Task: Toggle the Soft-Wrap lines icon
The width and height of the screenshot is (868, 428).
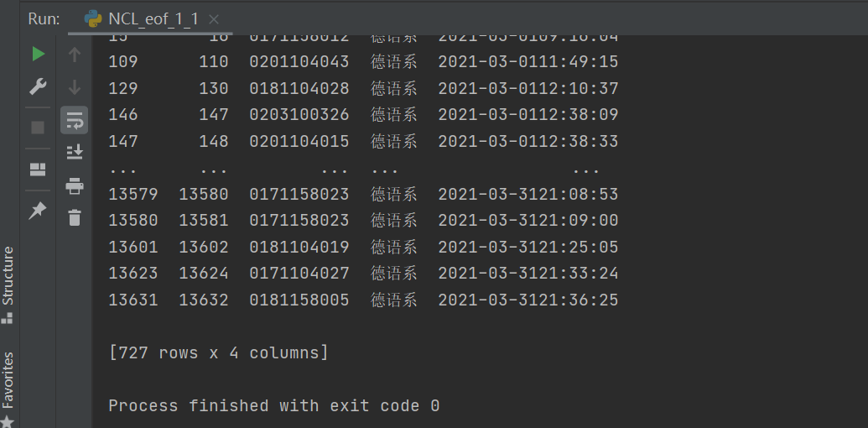Action: coord(74,120)
